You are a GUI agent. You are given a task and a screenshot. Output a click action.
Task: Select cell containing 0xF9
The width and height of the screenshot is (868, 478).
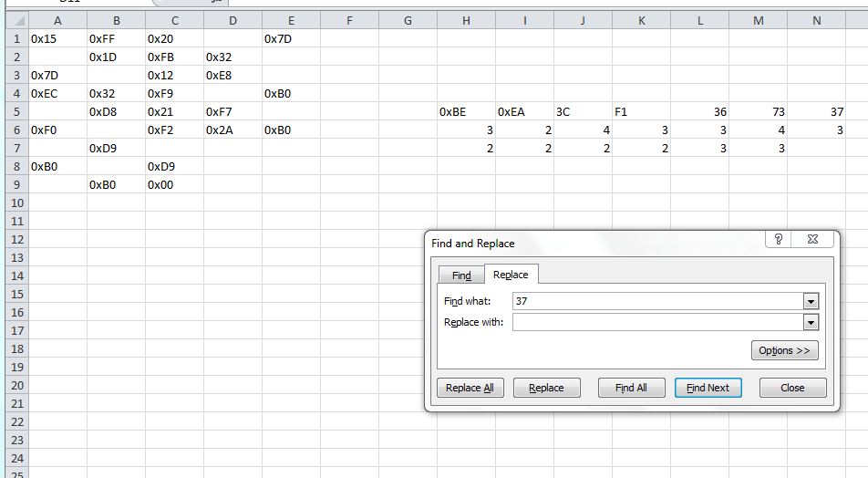coord(174,94)
